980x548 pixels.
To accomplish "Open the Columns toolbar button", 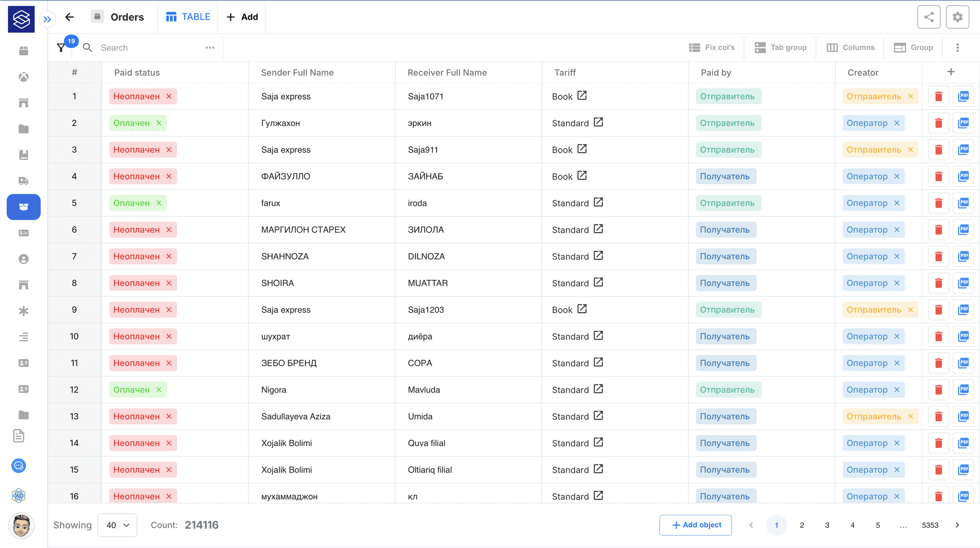I will tap(850, 47).
